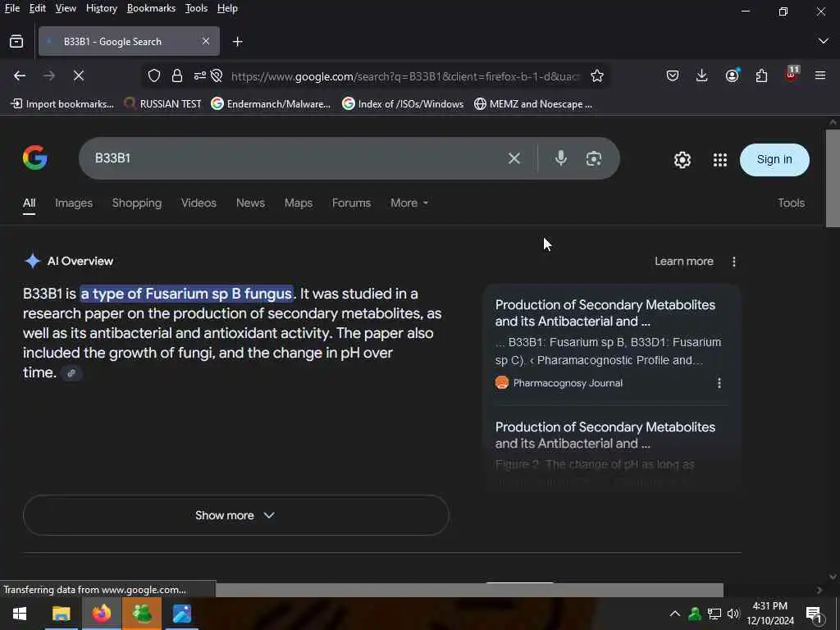Open the Google apps grid
The width and height of the screenshot is (840, 630).
pyautogui.click(x=720, y=160)
